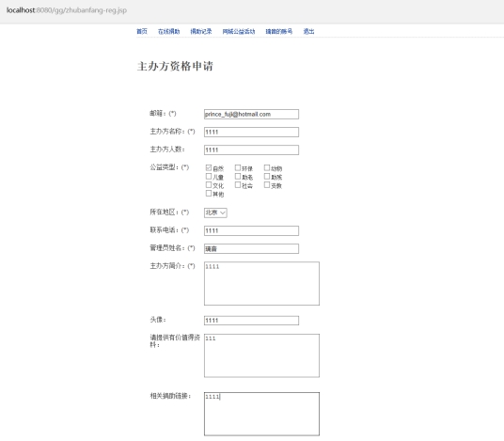Select the 儿童 checkbox
The height and width of the screenshot is (441, 504).
click(209, 177)
